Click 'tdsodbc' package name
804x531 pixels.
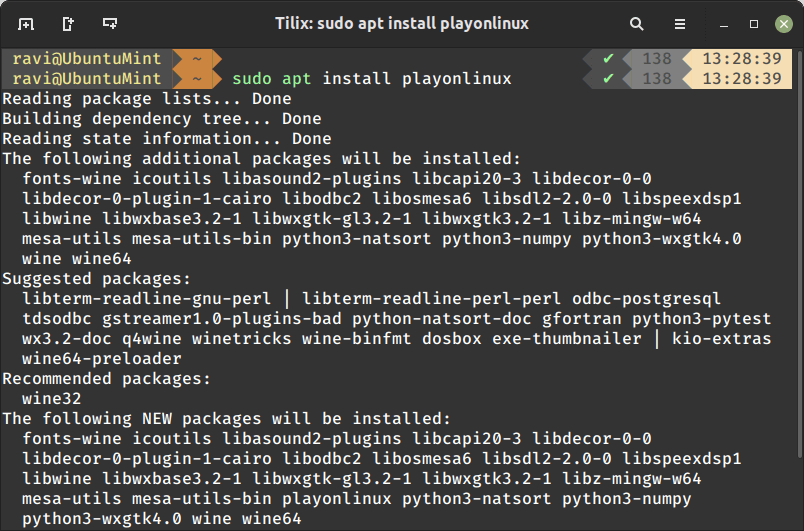coord(56,318)
